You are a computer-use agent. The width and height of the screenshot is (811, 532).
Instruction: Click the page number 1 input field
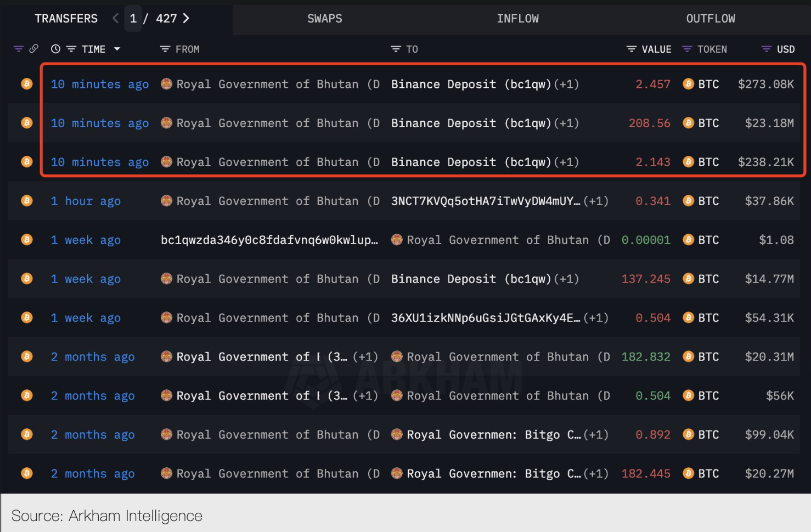click(133, 19)
